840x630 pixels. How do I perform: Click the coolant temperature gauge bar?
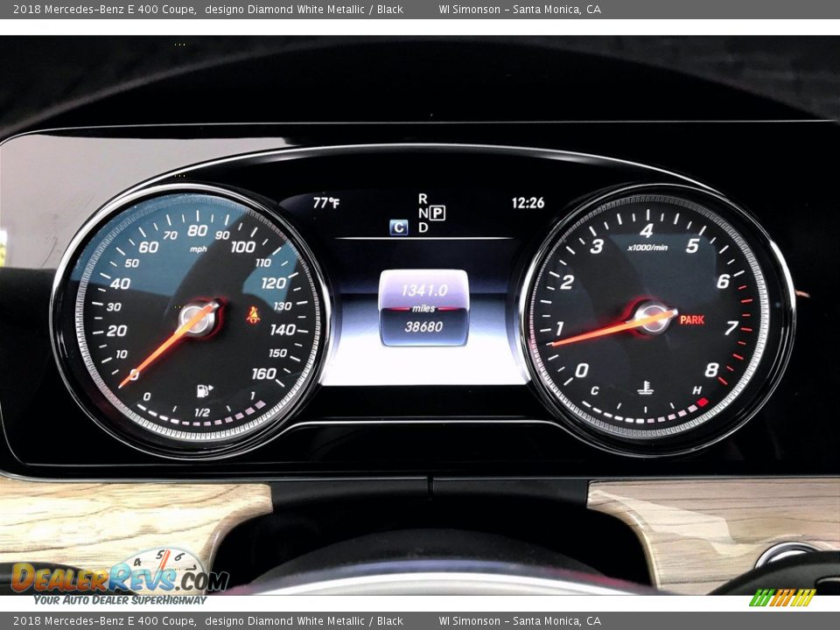pyautogui.click(x=646, y=412)
